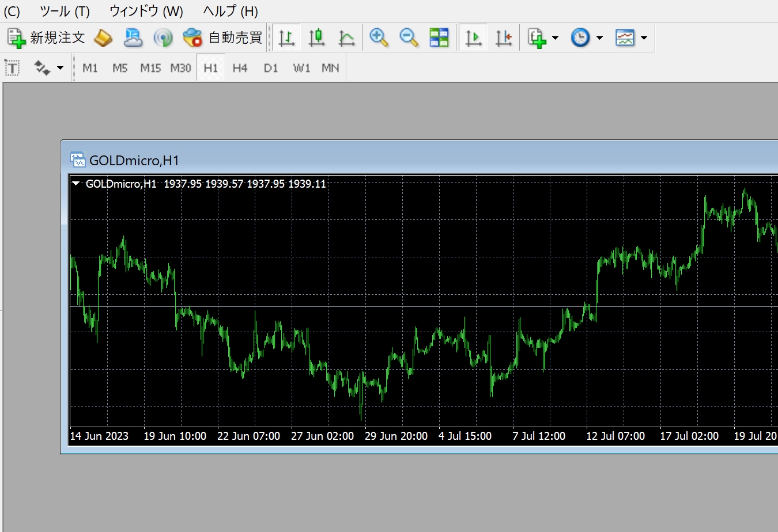
Task: Switch chart to bar chart mode
Action: pyautogui.click(x=286, y=38)
